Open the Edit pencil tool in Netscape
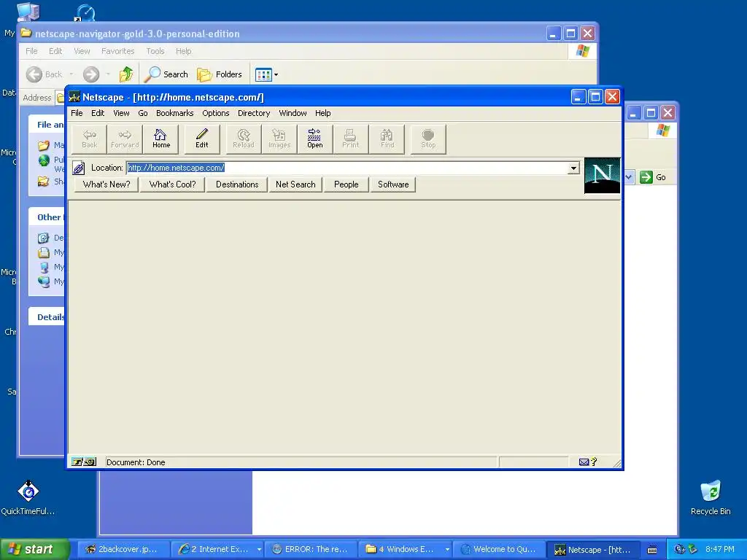Viewport: 747px width, 560px height. [202, 139]
